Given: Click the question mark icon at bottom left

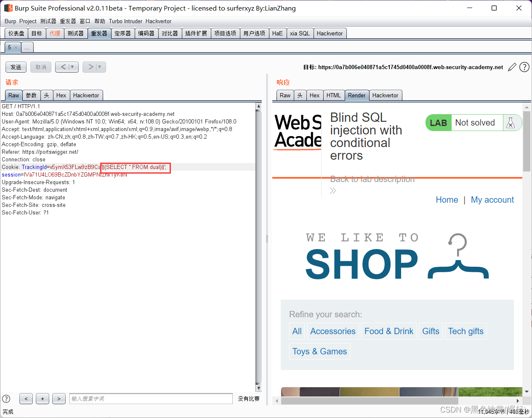Looking at the screenshot, I should coord(6,399).
